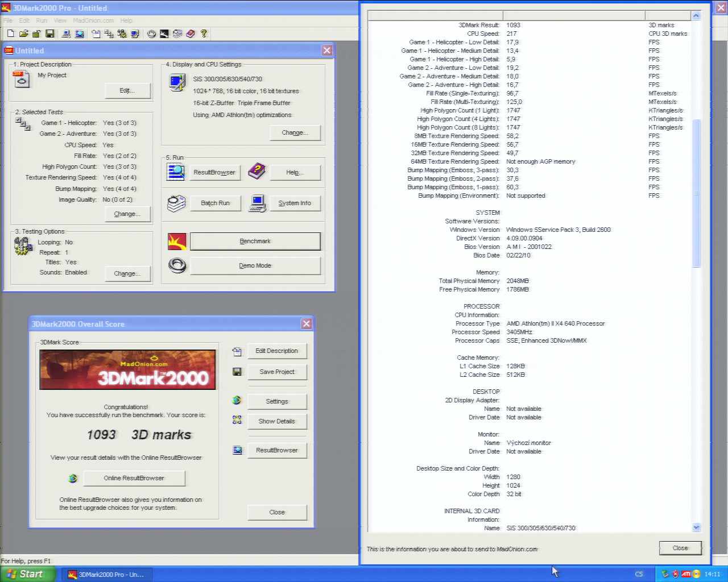728x582 pixels.
Task: Open the Help menu
Action: 126,20
